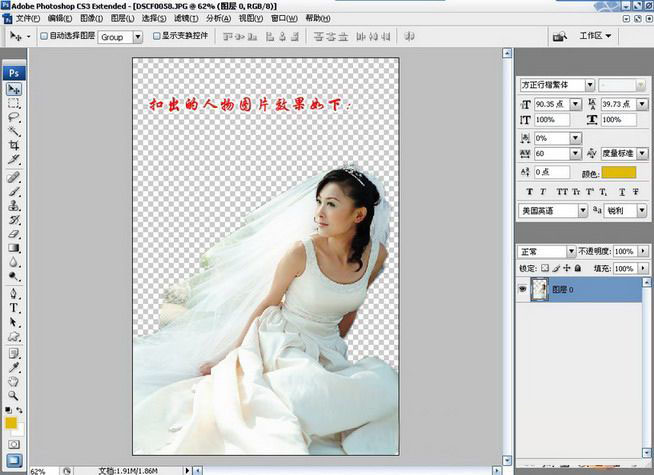654x475 pixels.
Task: Select the Hand tool
Action: [x=15, y=380]
